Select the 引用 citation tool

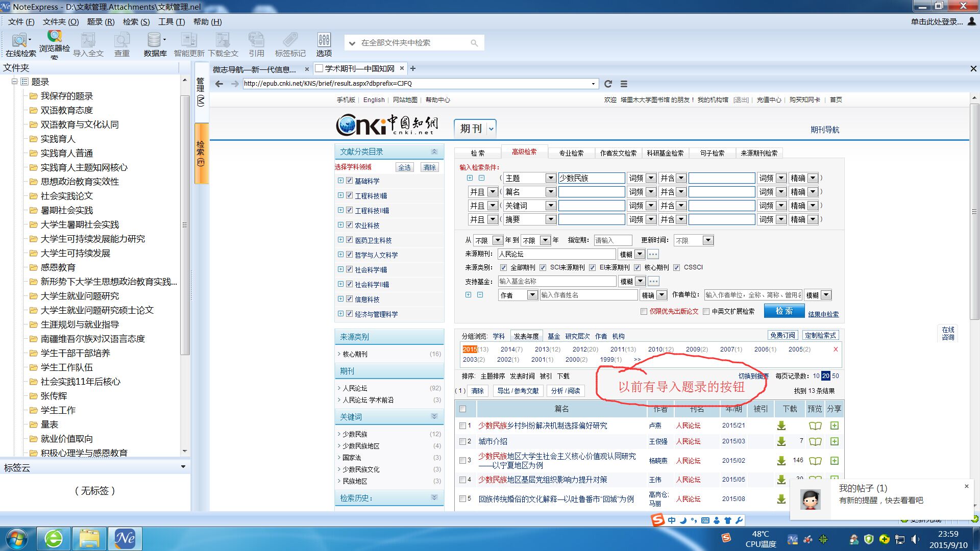pyautogui.click(x=256, y=44)
